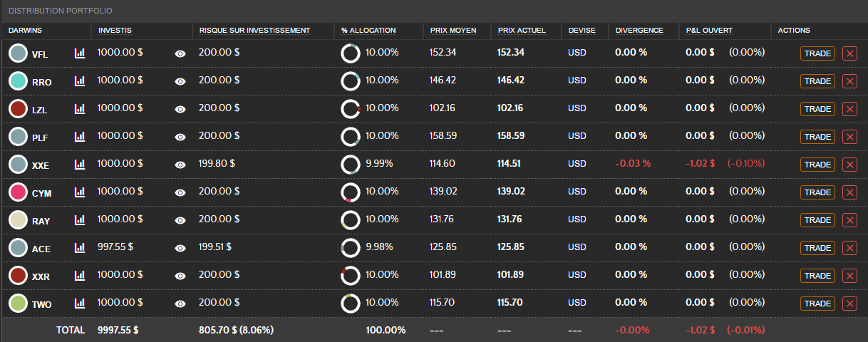This screenshot has width=868, height=342.
Task: Delete the XXE position using red X
Action: [x=849, y=165]
